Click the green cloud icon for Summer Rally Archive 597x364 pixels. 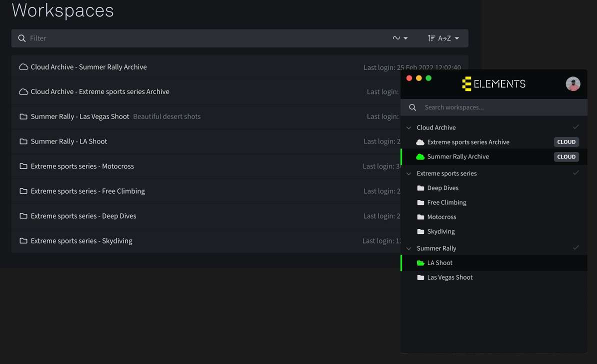point(420,157)
